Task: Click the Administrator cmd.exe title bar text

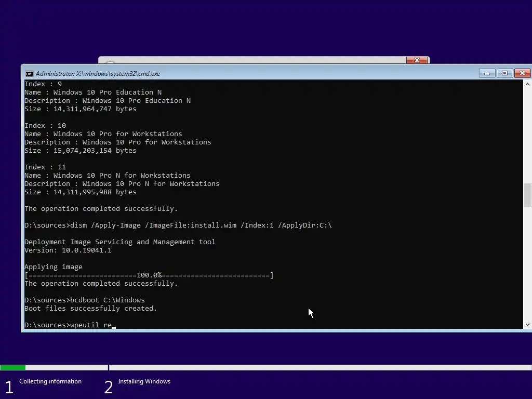Action: 98,74
